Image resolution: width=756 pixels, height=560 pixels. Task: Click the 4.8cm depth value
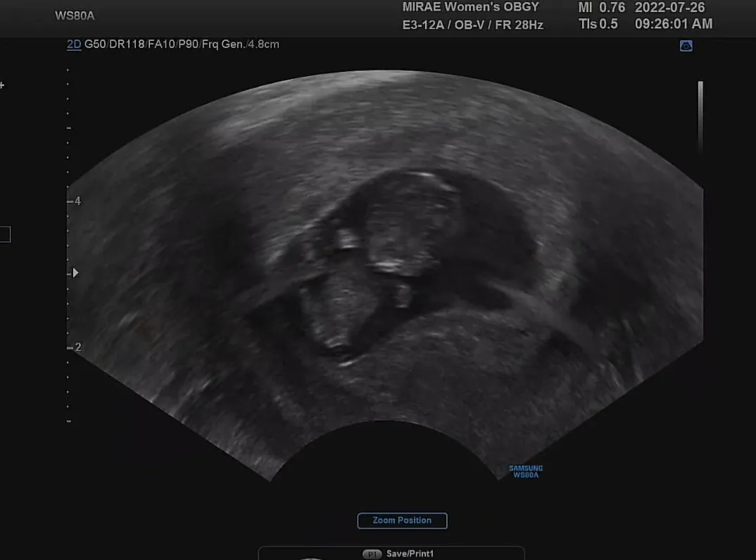[264, 44]
